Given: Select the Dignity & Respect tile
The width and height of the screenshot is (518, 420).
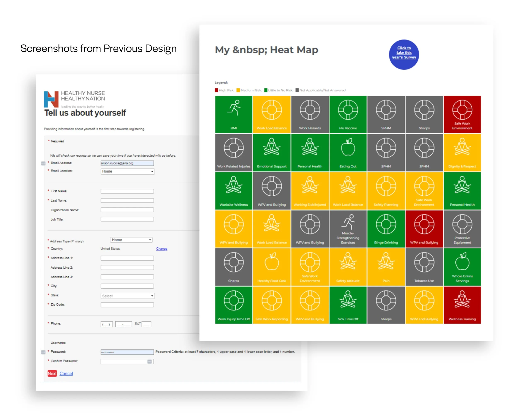Looking at the screenshot, I should (462, 153).
